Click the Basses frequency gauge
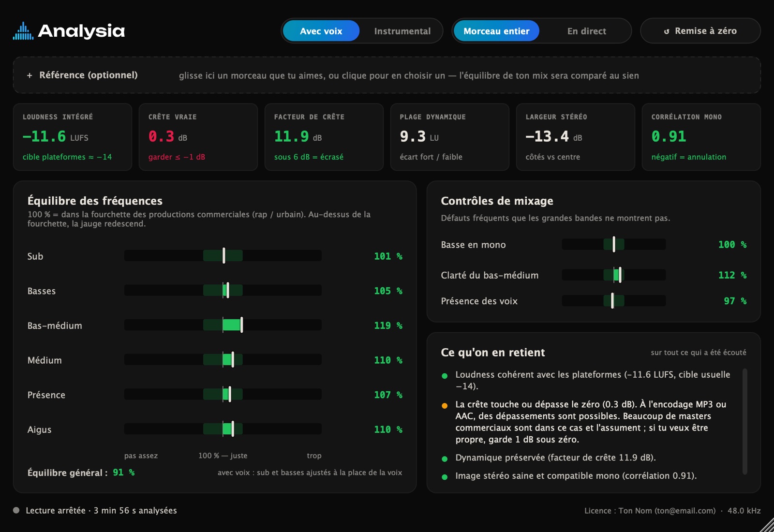This screenshot has height=532, width=774. click(223, 290)
